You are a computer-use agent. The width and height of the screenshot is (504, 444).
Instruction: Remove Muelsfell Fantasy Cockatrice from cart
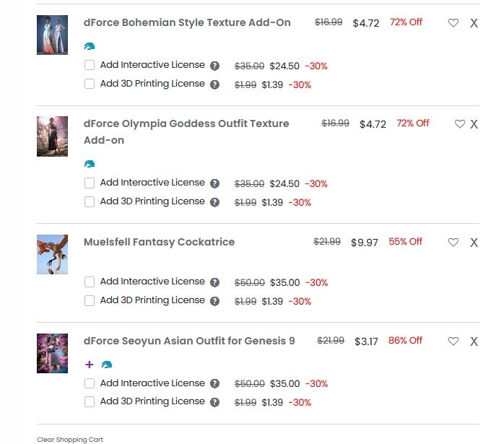[x=474, y=243]
